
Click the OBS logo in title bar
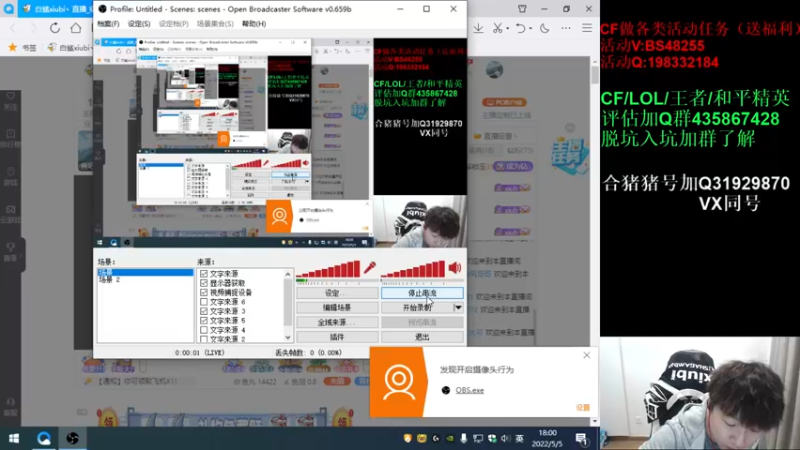(102, 9)
